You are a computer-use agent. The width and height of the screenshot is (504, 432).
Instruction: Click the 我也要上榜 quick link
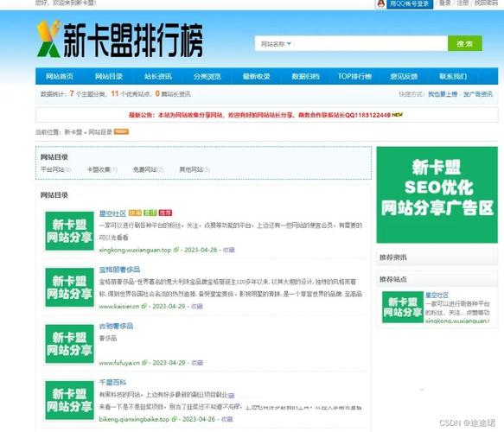click(x=443, y=94)
